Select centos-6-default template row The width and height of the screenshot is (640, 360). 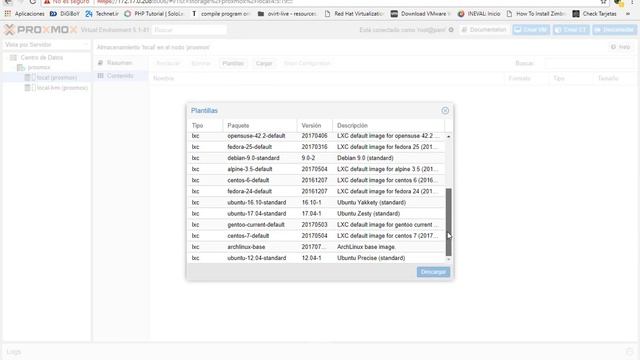coord(316,180)
